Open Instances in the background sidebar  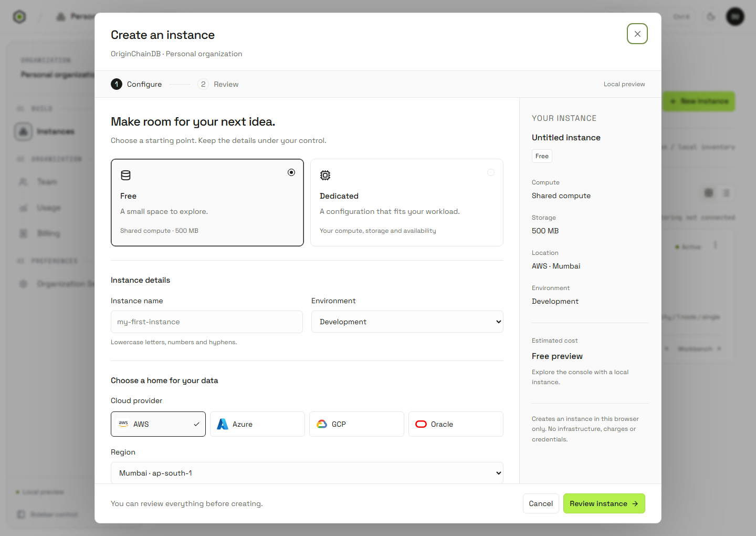point(47,131)
